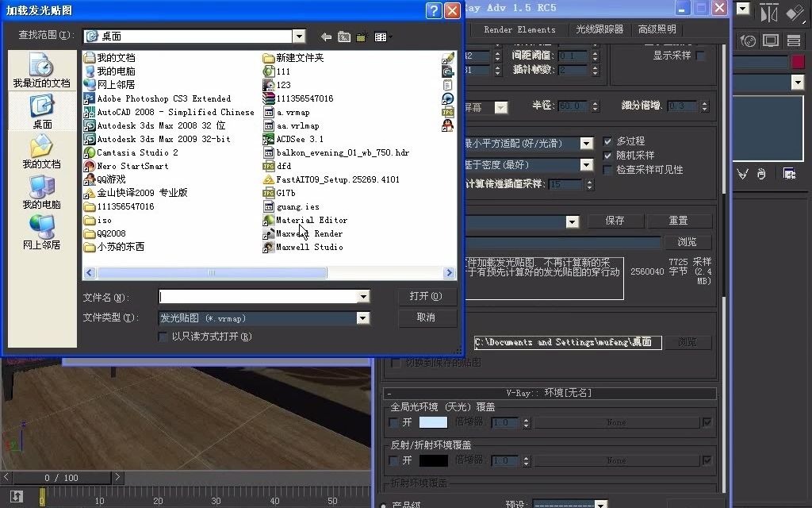This screenshot has width=812, height=508.
Task: Open the 全局光环境 color swatch
Action: (x=433, y=423)
